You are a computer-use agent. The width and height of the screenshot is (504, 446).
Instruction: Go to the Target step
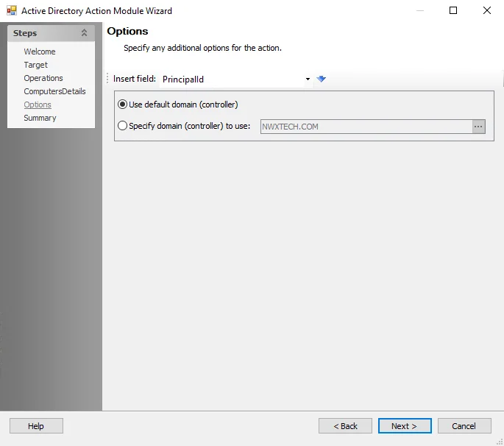(x=35, y=65)
